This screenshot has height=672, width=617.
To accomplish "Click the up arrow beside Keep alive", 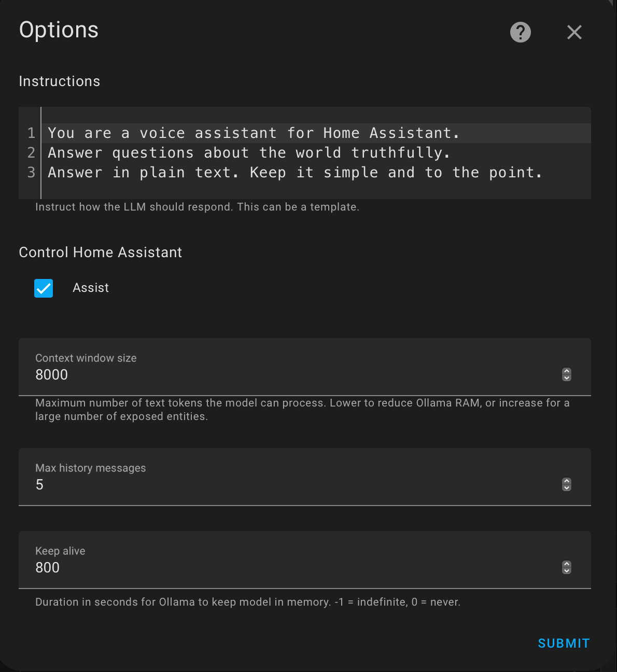I will click(x=566, y=564).
